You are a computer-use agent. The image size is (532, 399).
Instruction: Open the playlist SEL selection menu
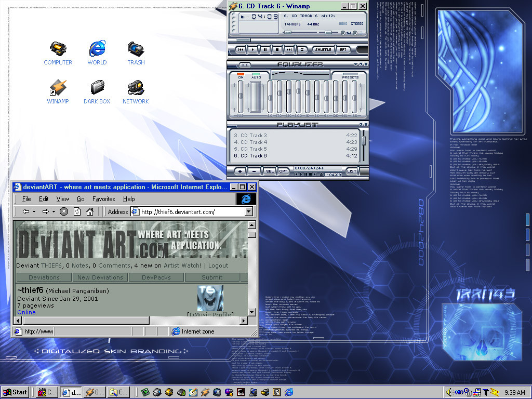(270, 171)
